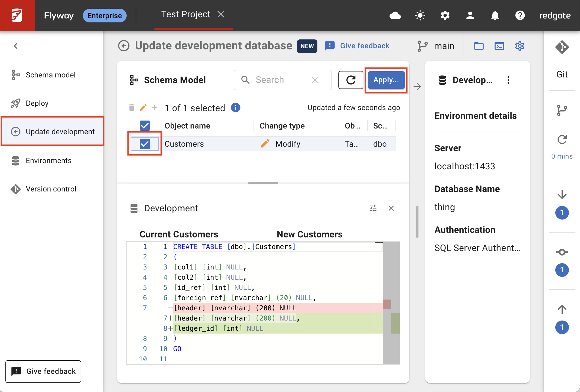Click the Git refresh icon above 0 mins
The image size is (580, 392).
coord(562,140)
